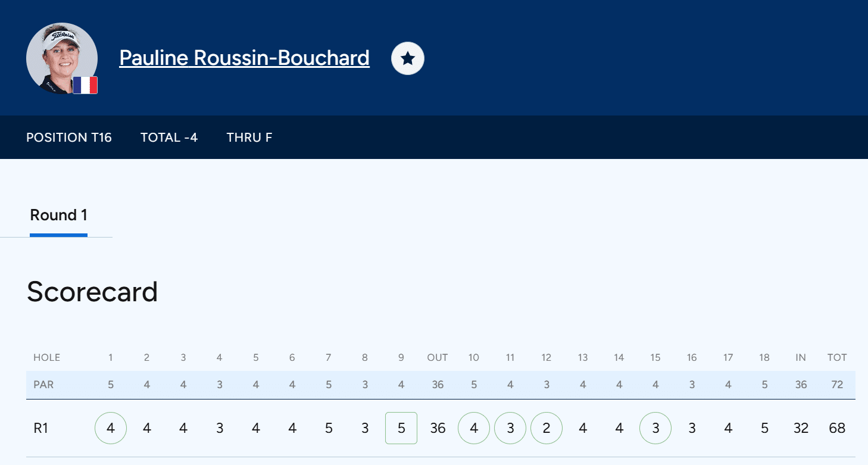Click the circled birdie on hole 11

(510, 428)
